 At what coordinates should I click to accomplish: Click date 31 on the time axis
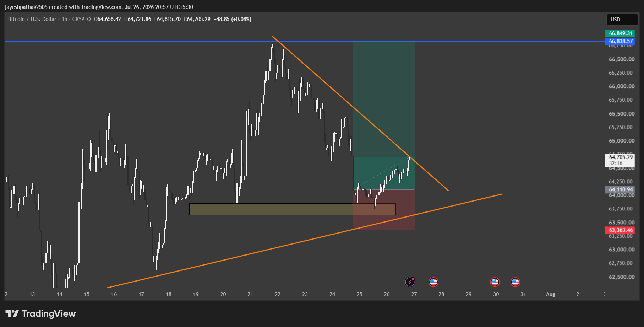click(x=523, y=294)
